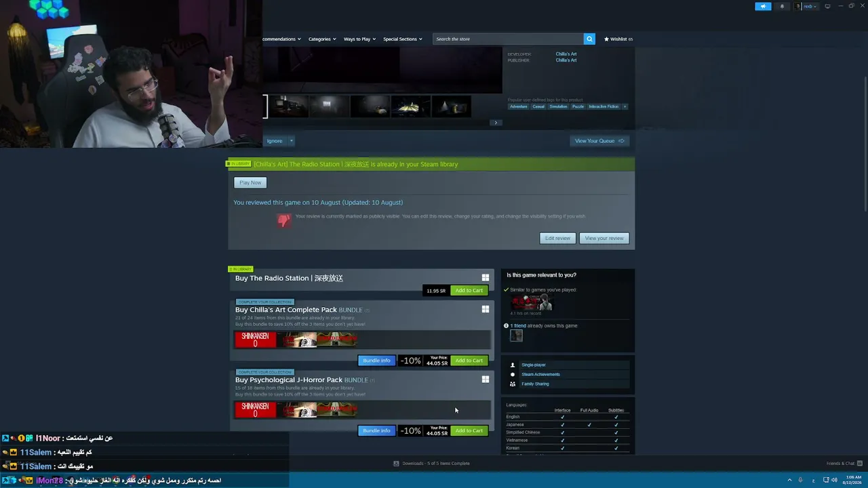The image size is (868, 488).
Task: Open the similar played game thumbnail
Action: point(532,302)
